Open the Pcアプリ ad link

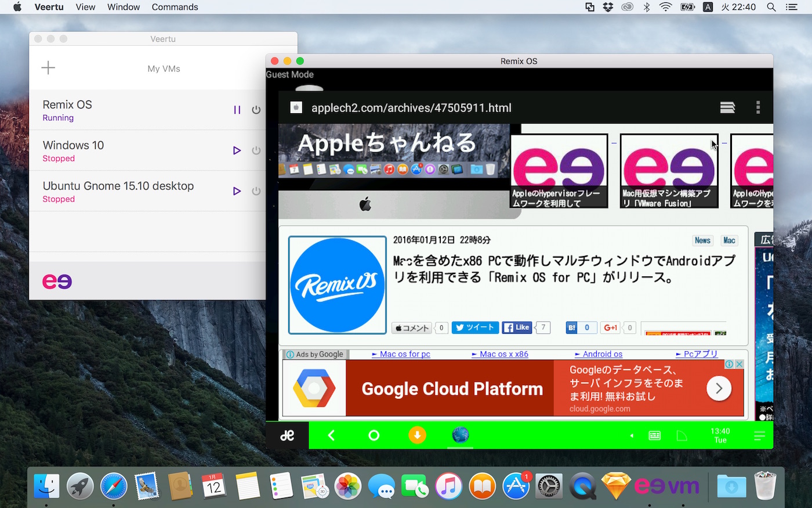(x=697, y=354)
